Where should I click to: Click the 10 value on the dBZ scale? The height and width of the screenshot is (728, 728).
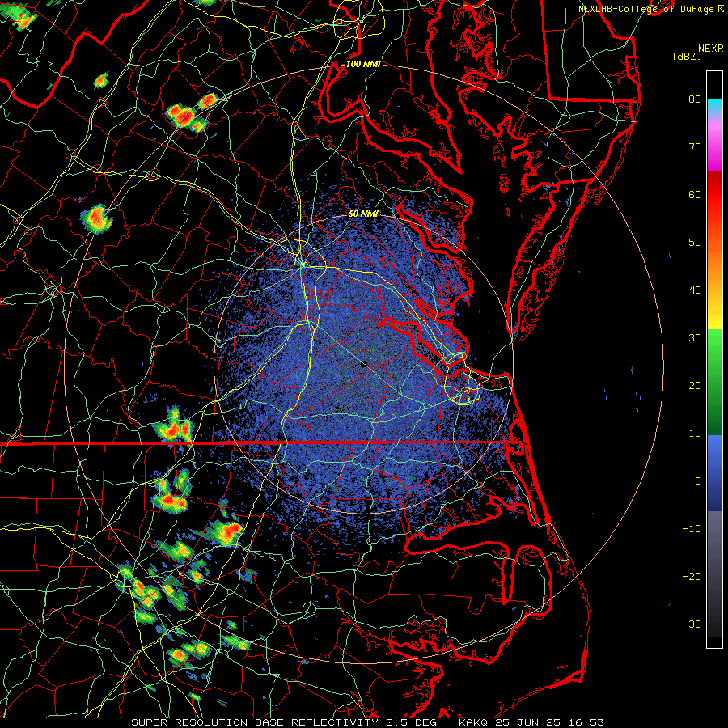pos(695,434)
